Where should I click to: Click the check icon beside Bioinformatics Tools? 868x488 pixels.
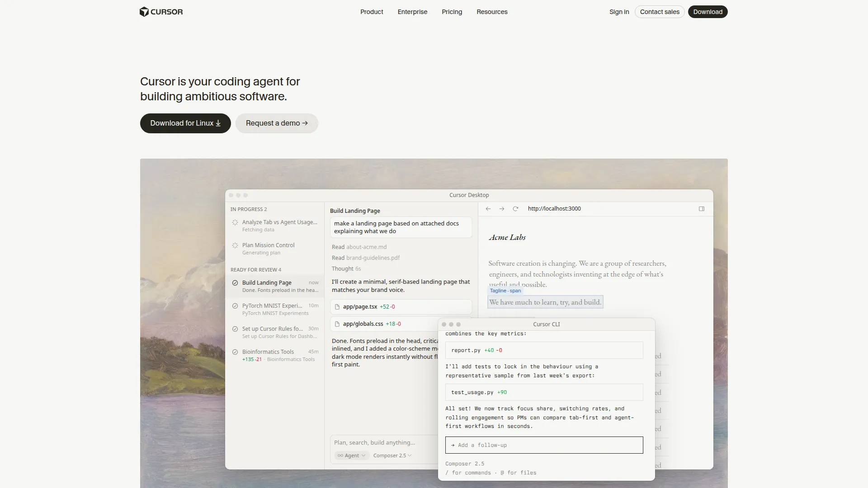pos(235,352)
